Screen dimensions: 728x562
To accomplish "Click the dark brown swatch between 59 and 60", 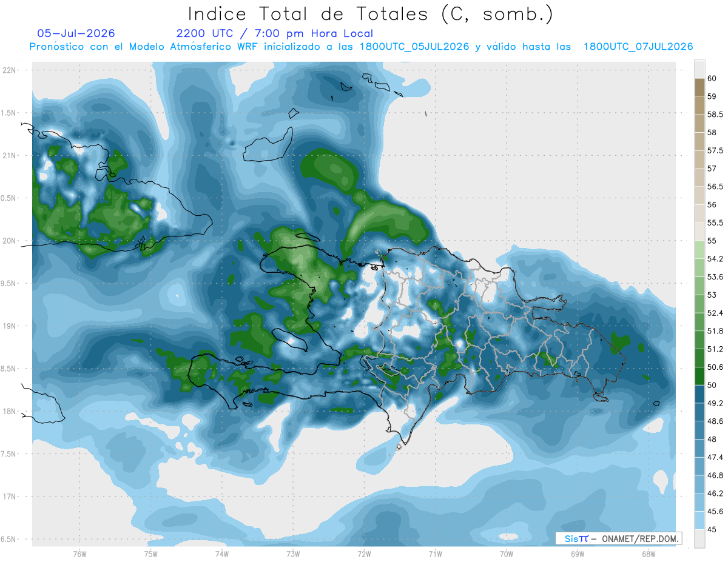I will point(699,87).
